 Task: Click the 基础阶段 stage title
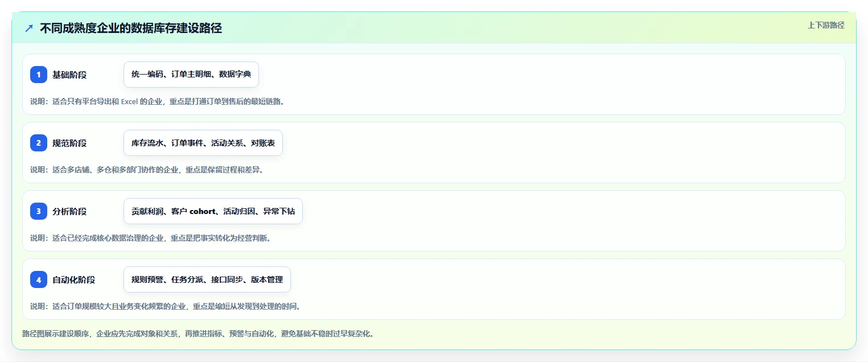pyautogui.click(x=69, y=75)
